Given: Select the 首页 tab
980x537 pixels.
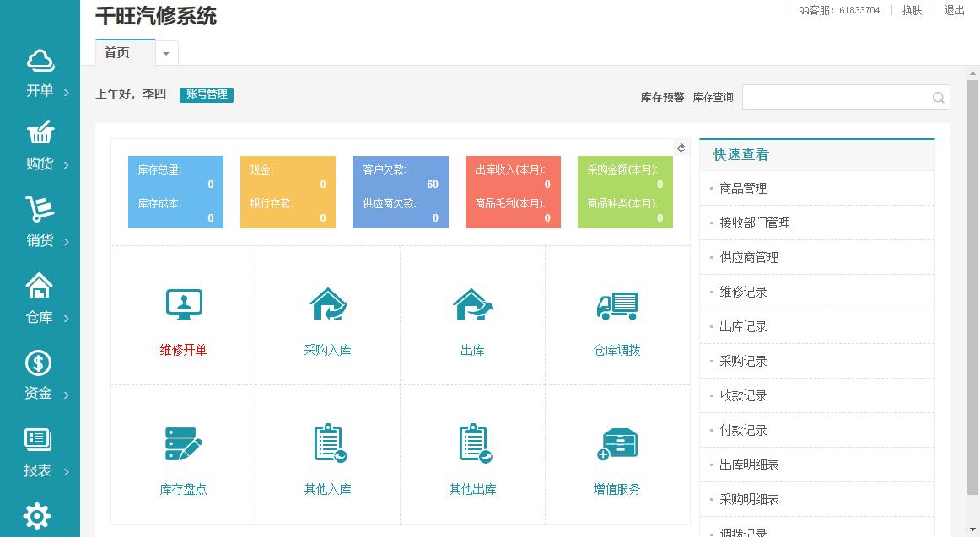Looking at the screenshot, I should coord(125,52).
